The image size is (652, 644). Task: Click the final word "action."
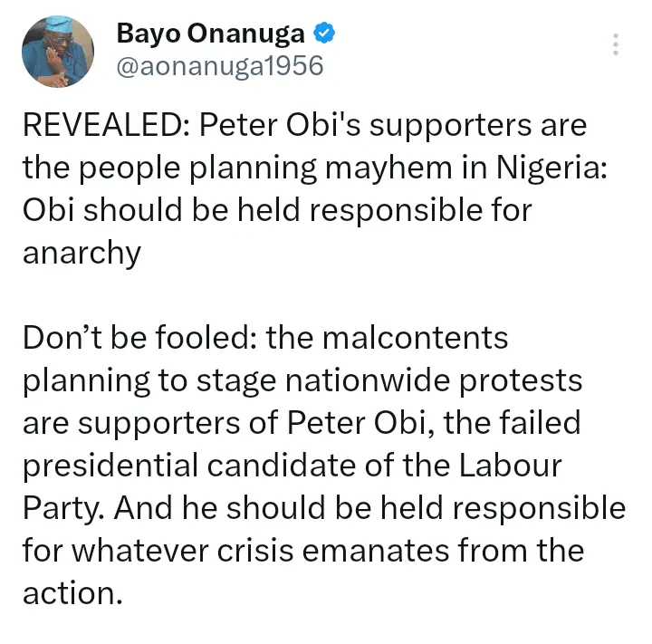pos(71,592)
